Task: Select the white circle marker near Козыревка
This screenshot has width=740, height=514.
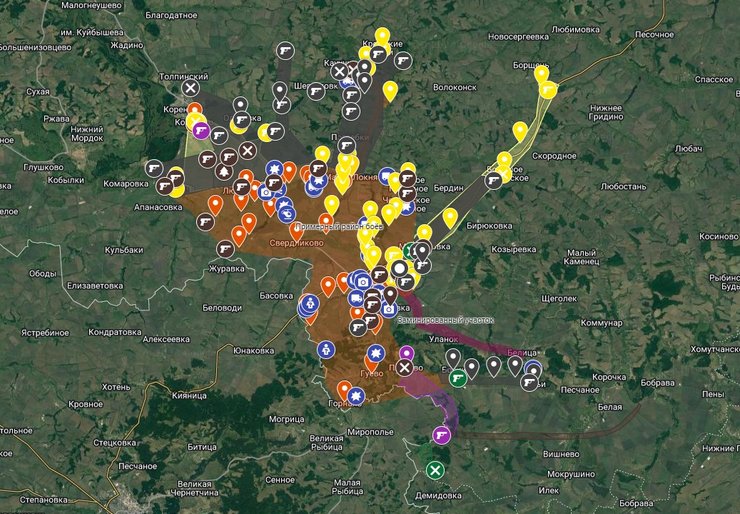Action: pos(400,268)
